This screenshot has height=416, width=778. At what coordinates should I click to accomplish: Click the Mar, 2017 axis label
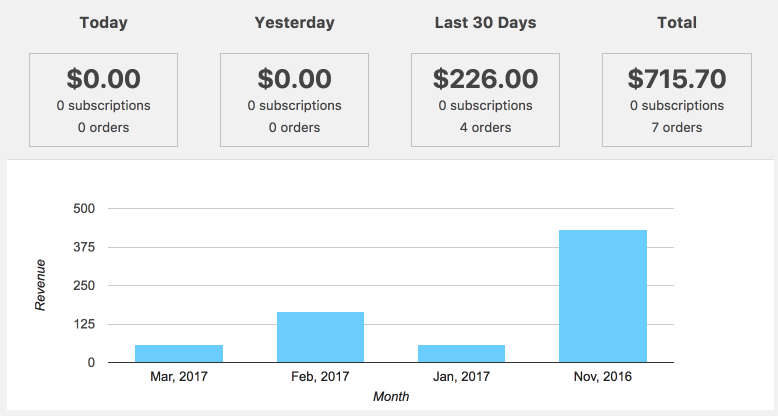(x=179, y=377)
